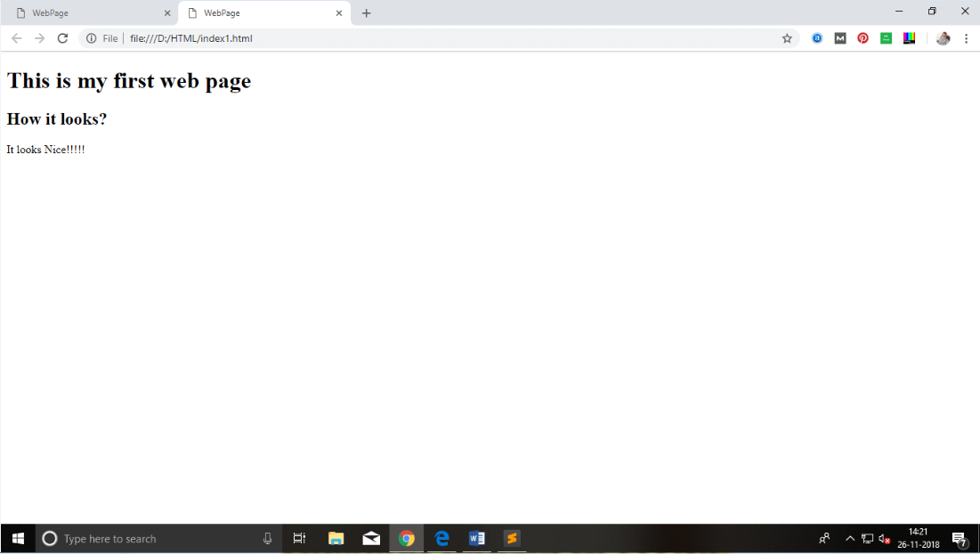This screenshot has height=554, width=980.
Task: Select Chrome on the taskbar
Action: (x=406, y=538)
